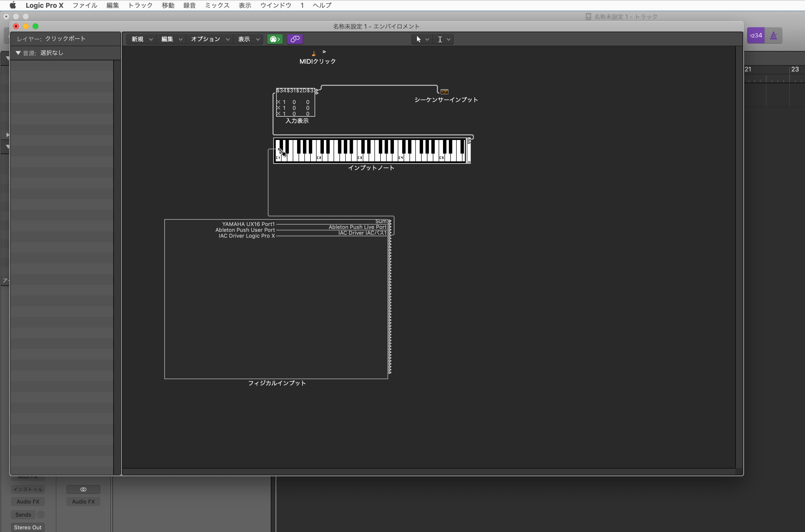805x532 pixels.
Task: Click the Environment horizontal scrollbar
Action: click(429, 472)
